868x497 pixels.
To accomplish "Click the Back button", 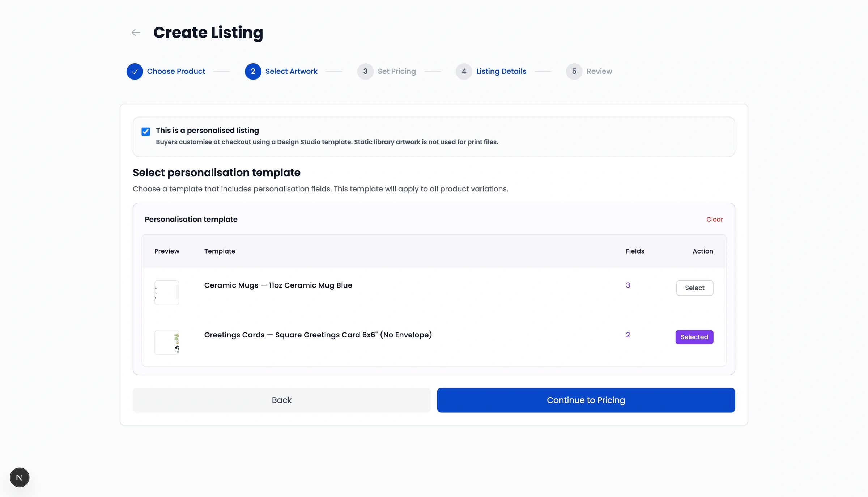I will click(x=281, y=400).
